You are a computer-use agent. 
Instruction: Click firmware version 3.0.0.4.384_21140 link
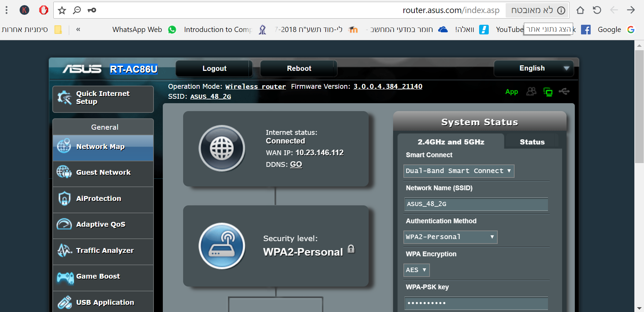388,87
